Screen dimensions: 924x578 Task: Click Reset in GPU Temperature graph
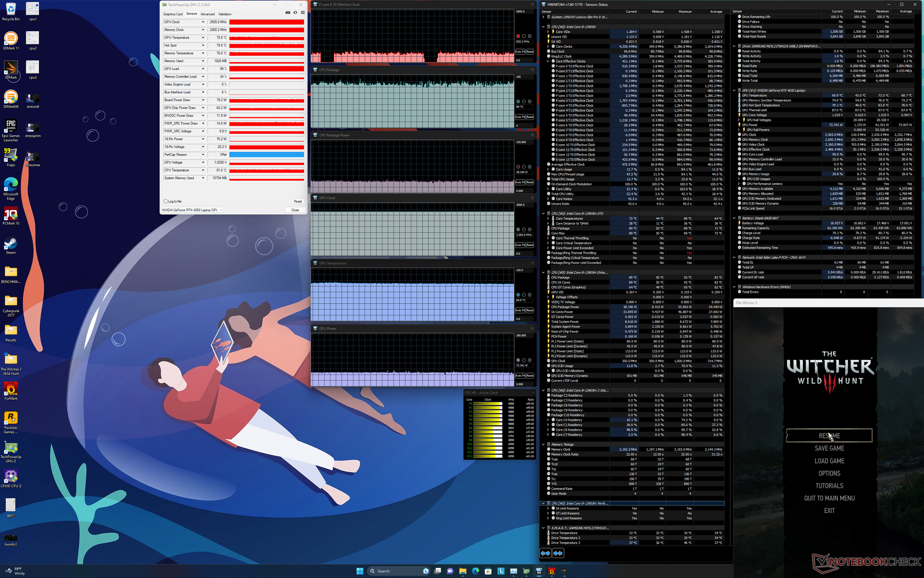pos(530,310)
